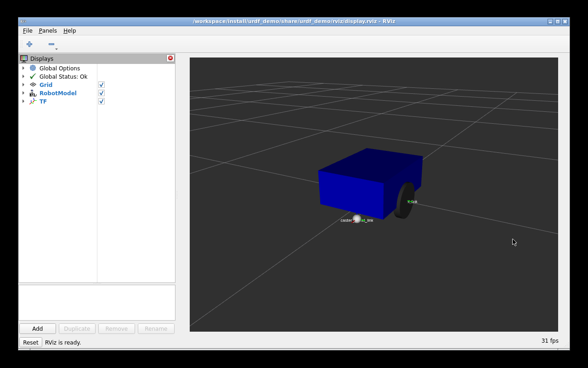Click the Global Options gear icon
The width and height of the screenshot is (588, 368).
(x=33, y=68)
